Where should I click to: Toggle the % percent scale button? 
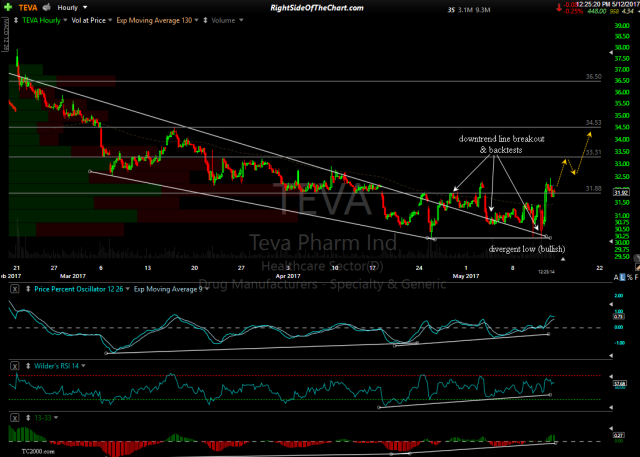630,277
